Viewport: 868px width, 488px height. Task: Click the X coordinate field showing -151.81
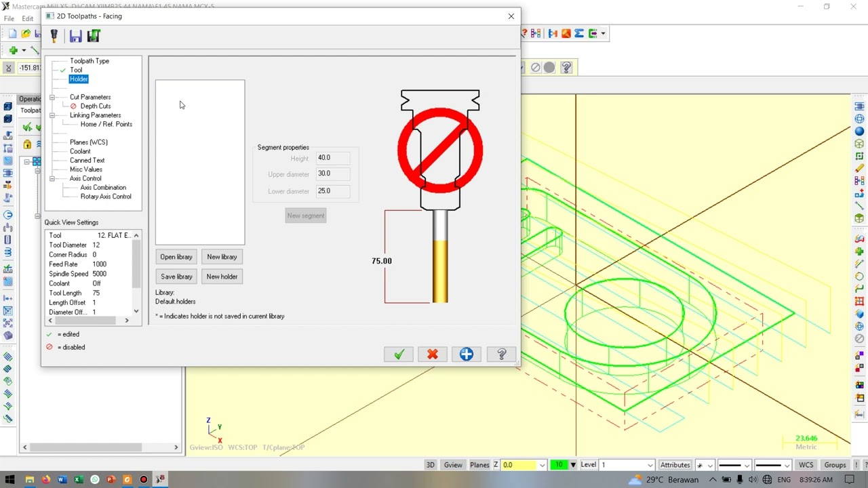point(29,68)
